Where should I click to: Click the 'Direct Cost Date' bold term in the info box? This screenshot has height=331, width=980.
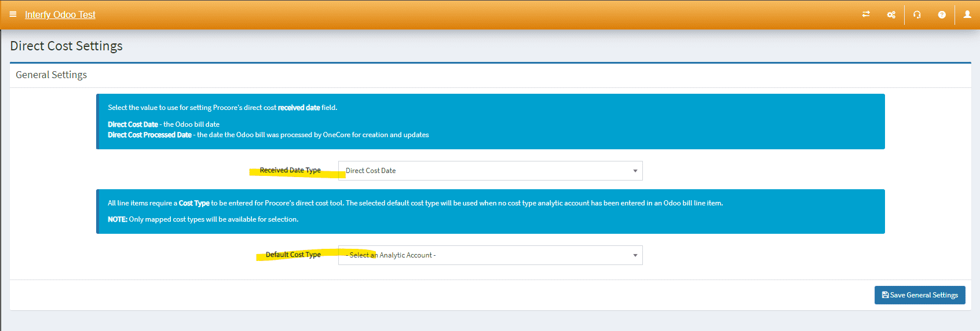coord(133,124)
